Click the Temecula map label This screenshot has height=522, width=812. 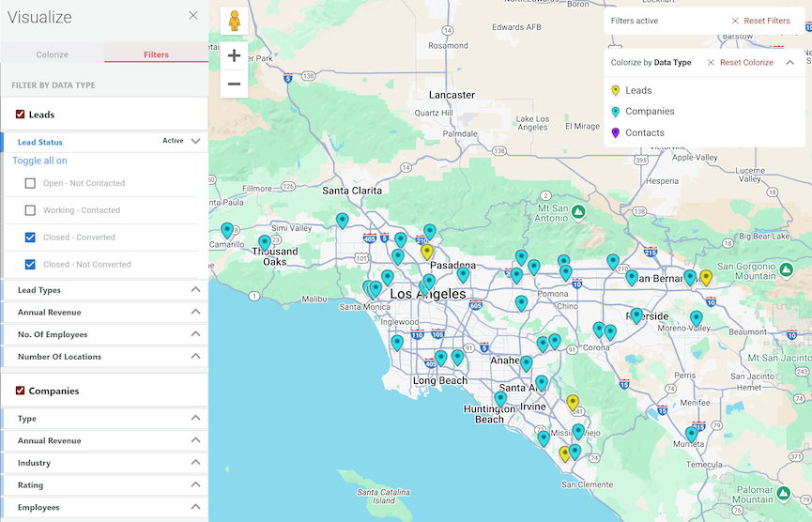coord(704,464)
